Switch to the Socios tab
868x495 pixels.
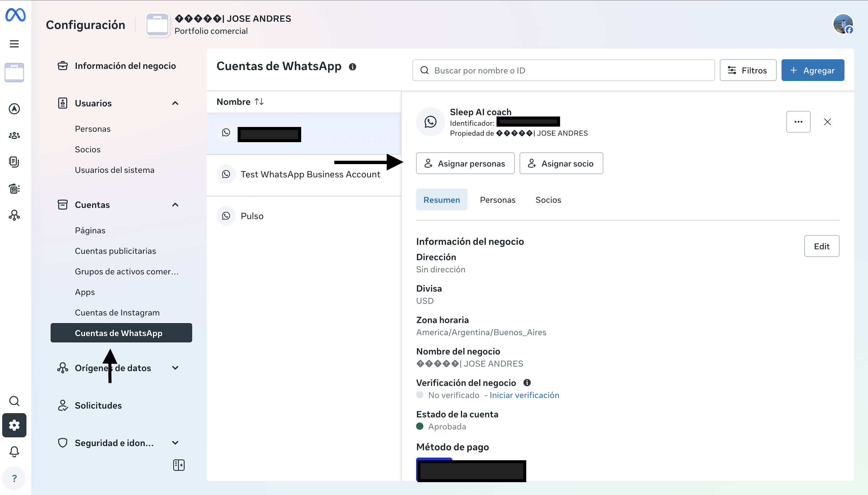[548, 200]
